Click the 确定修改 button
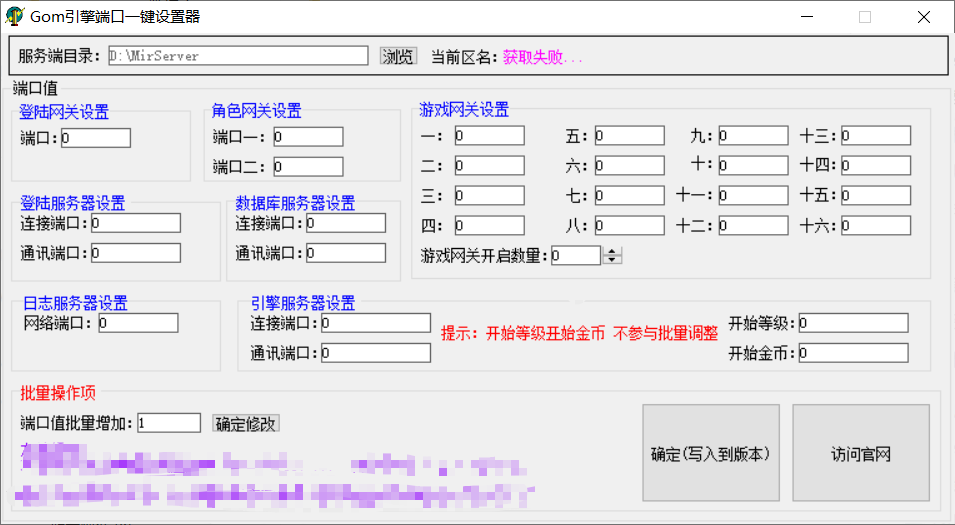Screen dimensions: 955x525 tap(246, 423)
